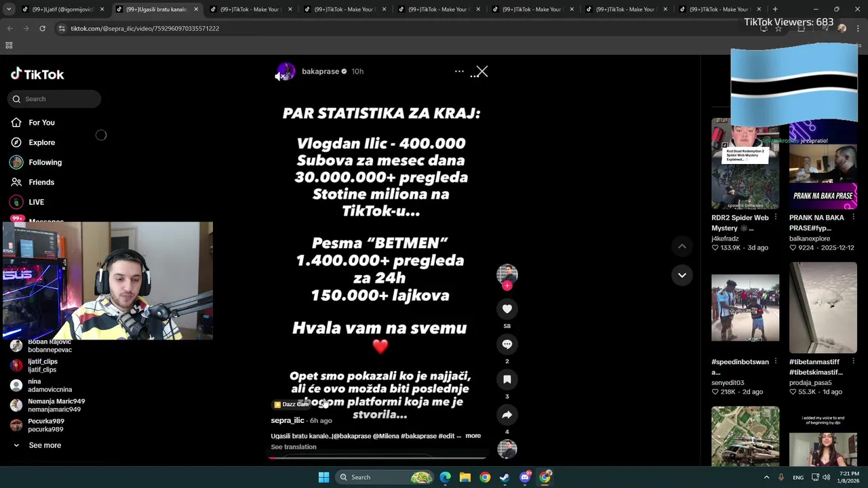Expand caption with 'more'
This screenshot has width=868, height=488.
[x=473, y=436]
